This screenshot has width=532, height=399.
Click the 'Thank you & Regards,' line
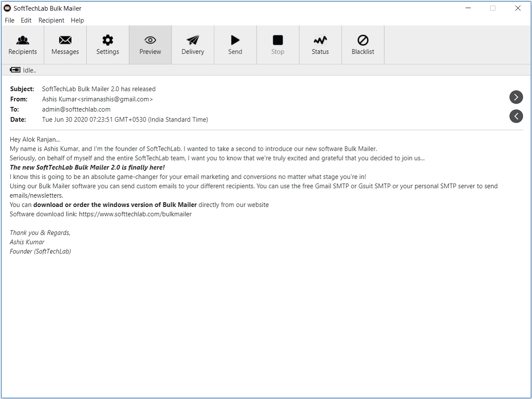[x=40, y=233]
